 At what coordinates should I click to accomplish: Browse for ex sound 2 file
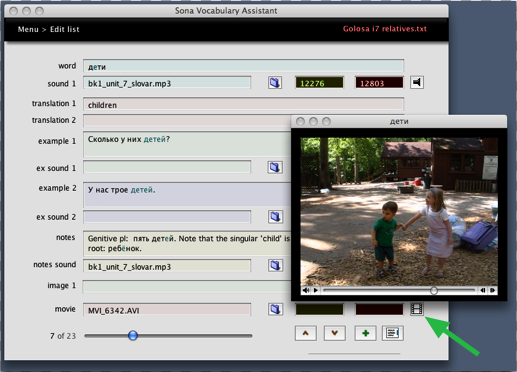tap(275, 217)
